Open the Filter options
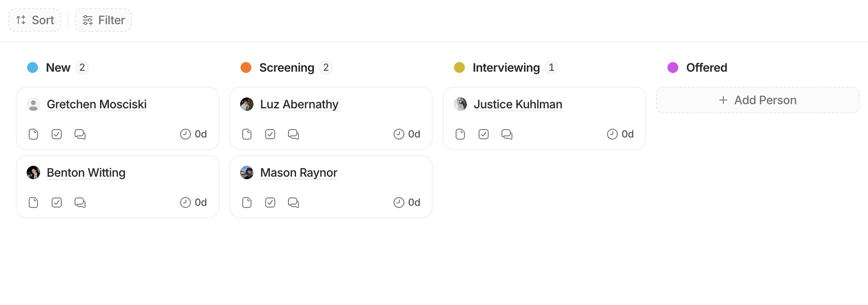 [x=104, y=20]
